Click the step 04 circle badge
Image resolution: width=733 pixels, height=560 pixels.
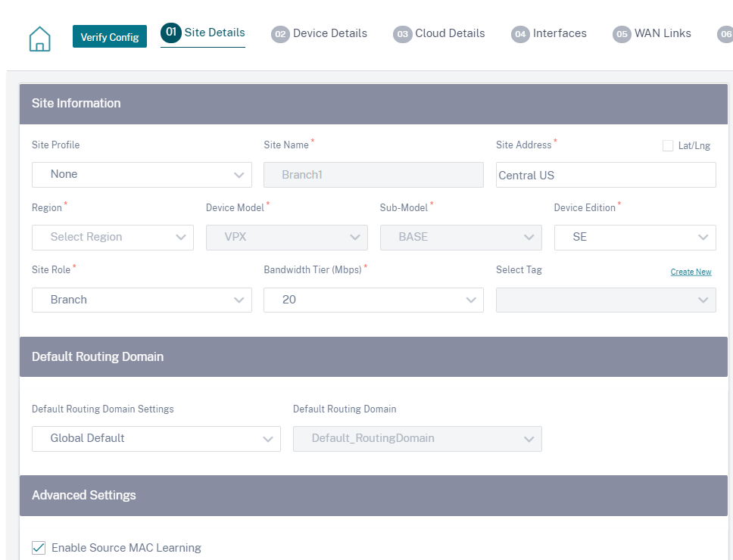click(x=520, y=34)
